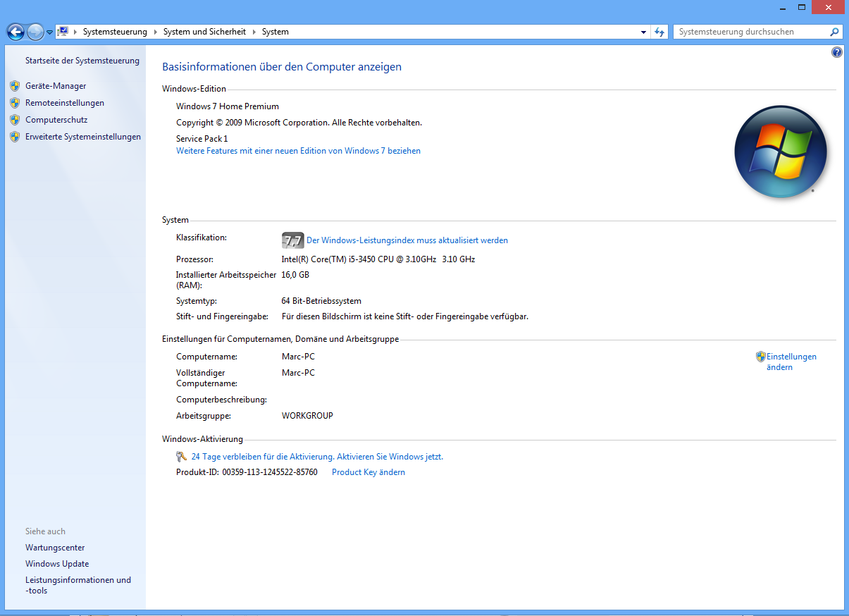The height and width of the screenshot is (616, 849).
Task: Open Leistungsinformationen und -tools link
Action: point(78,585)
